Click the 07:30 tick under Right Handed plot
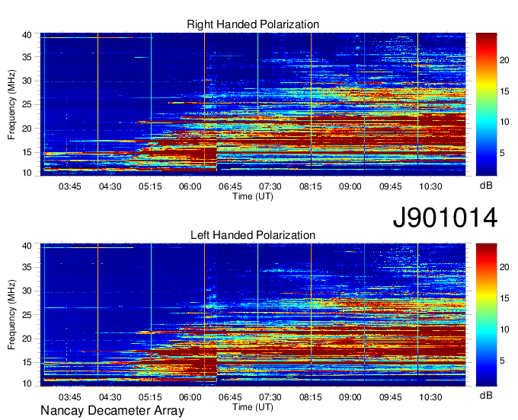 tap(270, 186)
